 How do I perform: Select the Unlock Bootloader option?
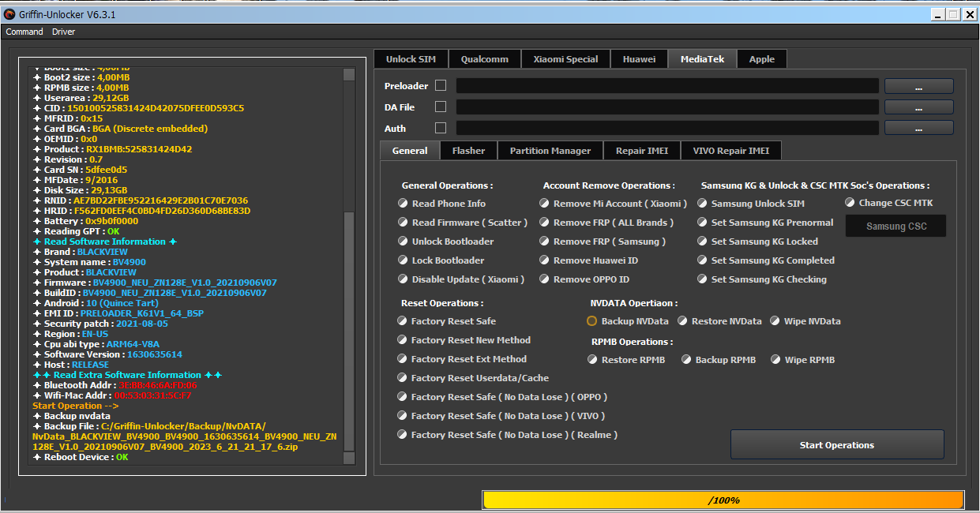tap(446, 242)
